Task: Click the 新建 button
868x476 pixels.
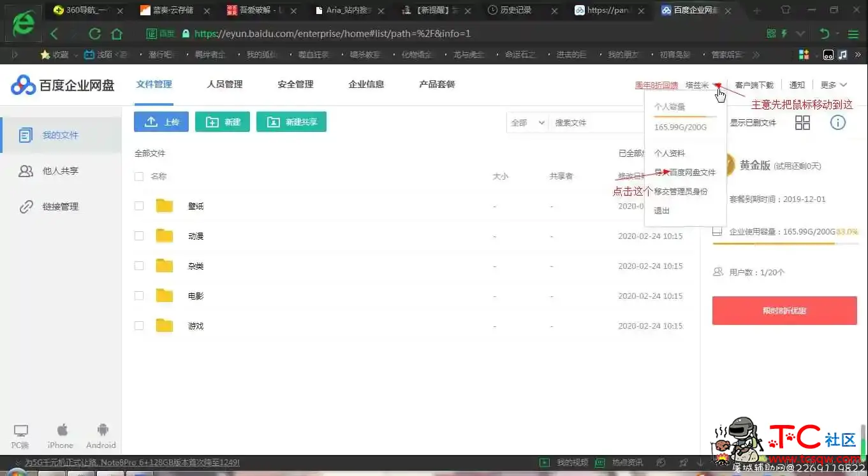Action: [223, 122]
